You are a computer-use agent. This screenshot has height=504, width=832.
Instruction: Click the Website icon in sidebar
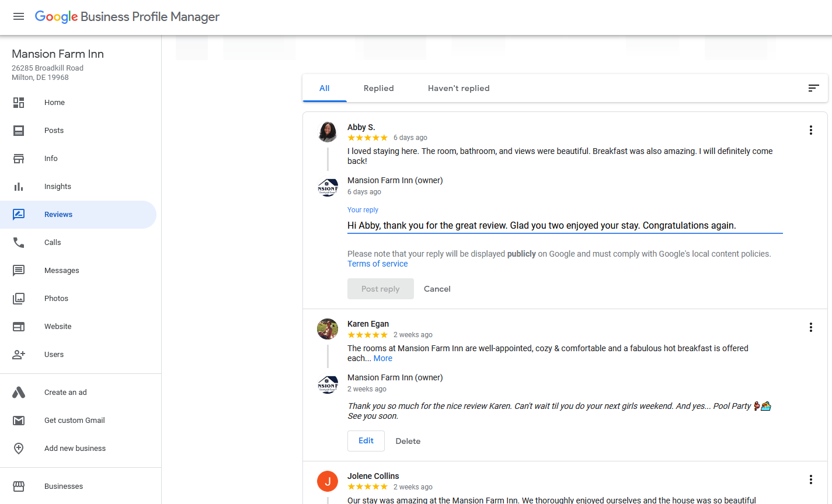pos(19,327)
